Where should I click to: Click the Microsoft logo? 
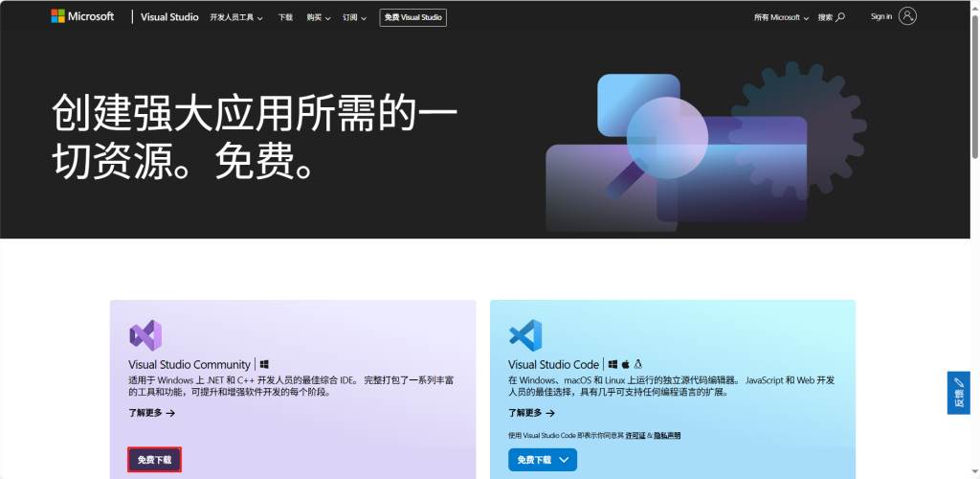82,17
